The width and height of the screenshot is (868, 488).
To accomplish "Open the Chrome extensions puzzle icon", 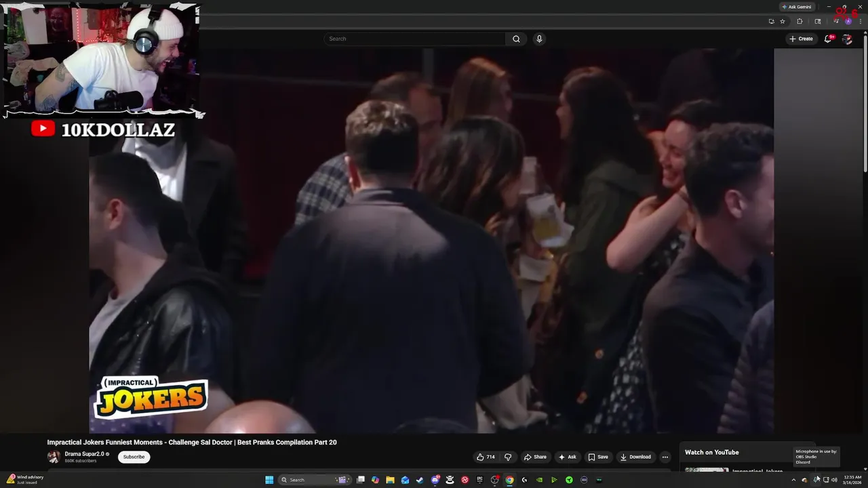I will coord(800,21).
